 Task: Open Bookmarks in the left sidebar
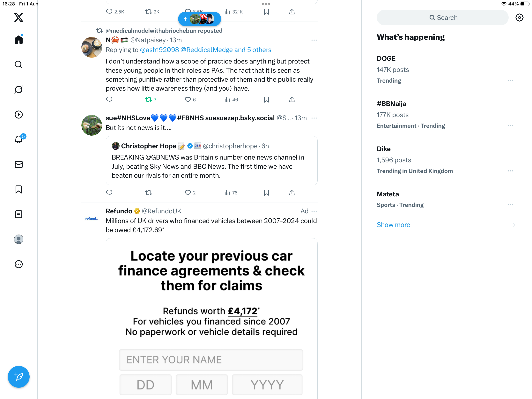click(18, 189)
